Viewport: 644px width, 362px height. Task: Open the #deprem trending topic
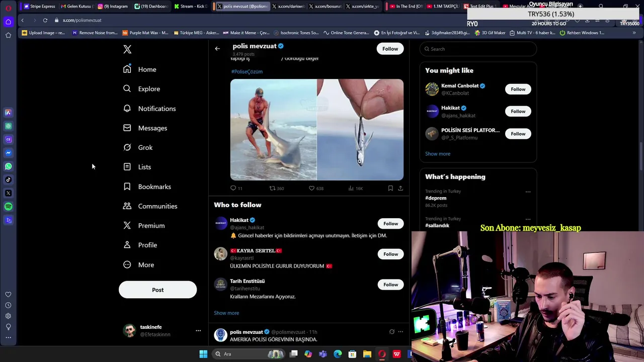(x=436, y=198)
